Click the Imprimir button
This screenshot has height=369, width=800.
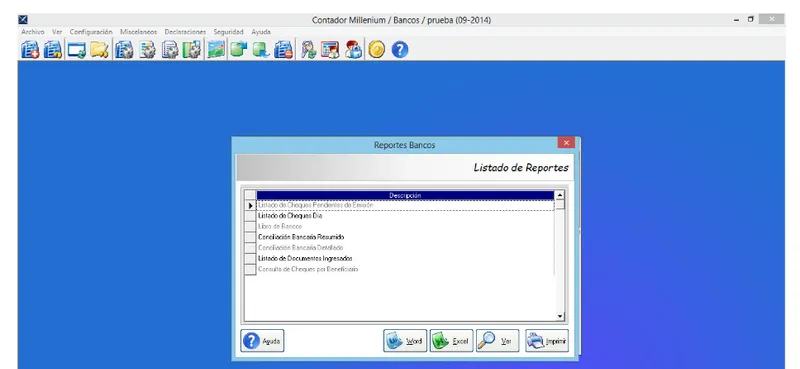tap(547, 341)
